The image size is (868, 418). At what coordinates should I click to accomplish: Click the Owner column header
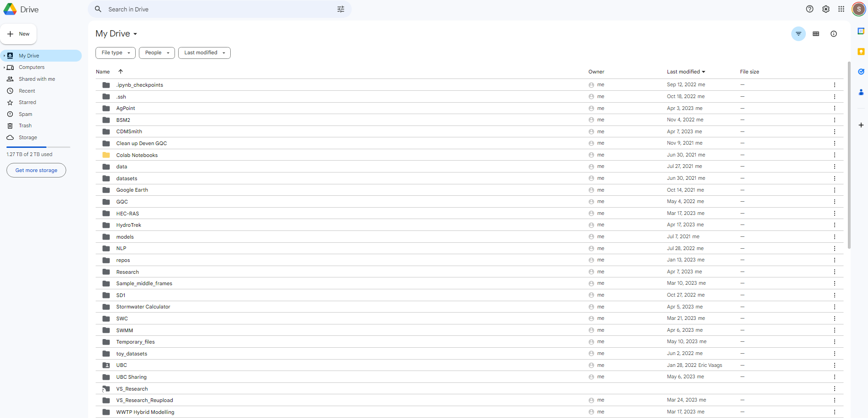point(596,72)
